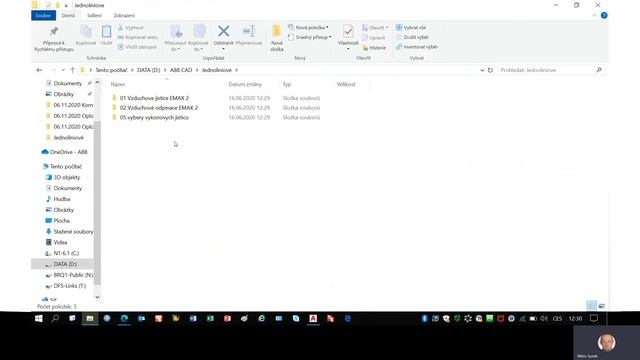The image size is (640, 360).
Task: Open the Otevřít dropdown in ribbon
Action: pos(375,28)
